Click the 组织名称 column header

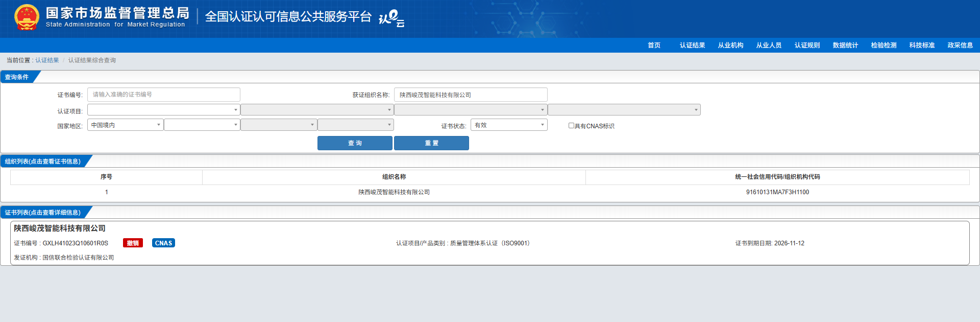click(394, 177)
